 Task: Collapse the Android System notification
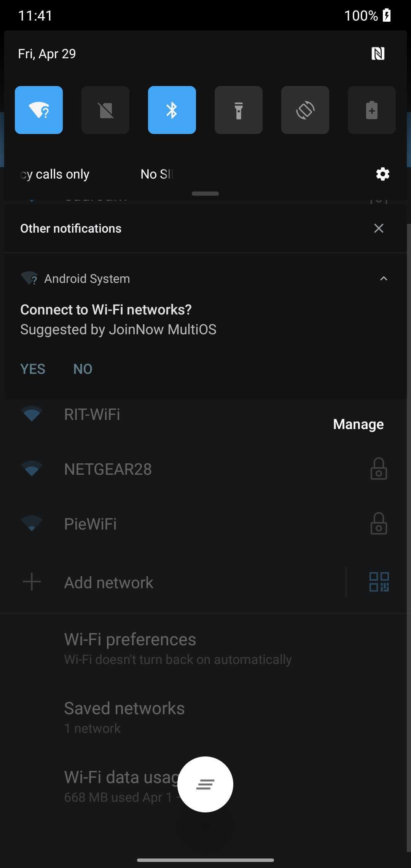pos(384,279)
